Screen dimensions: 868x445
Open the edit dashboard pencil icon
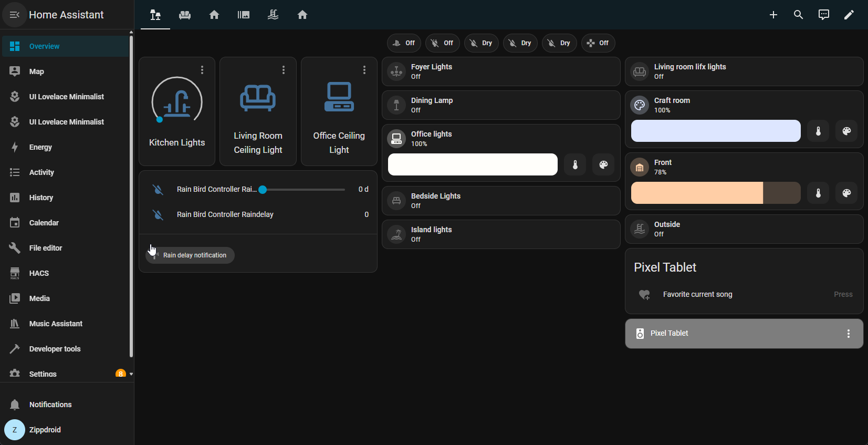[x=849, y=15]
